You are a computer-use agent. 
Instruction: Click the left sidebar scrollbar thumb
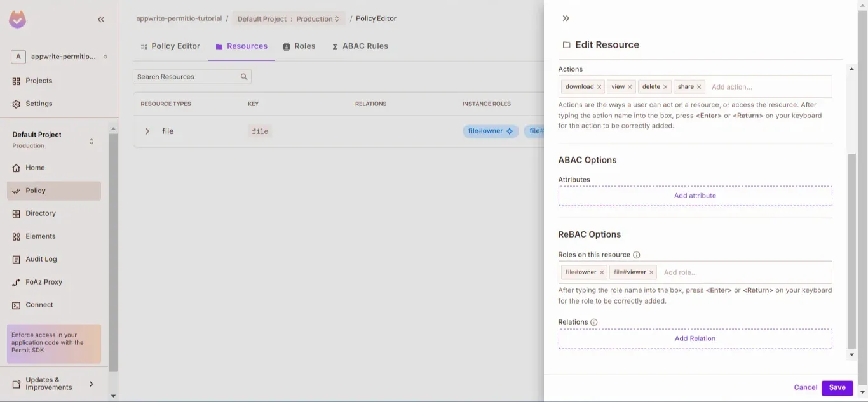[x=114, y=251]
